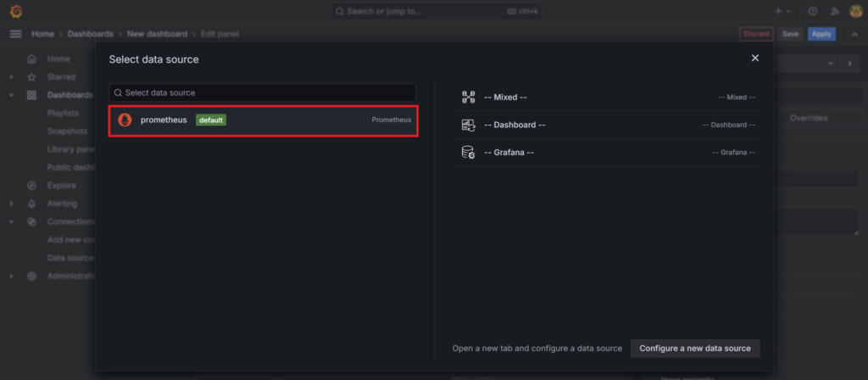This screenshot has height=380, width=868.
Task: Collapse the top bar chevron
Action: click(854, 34)
